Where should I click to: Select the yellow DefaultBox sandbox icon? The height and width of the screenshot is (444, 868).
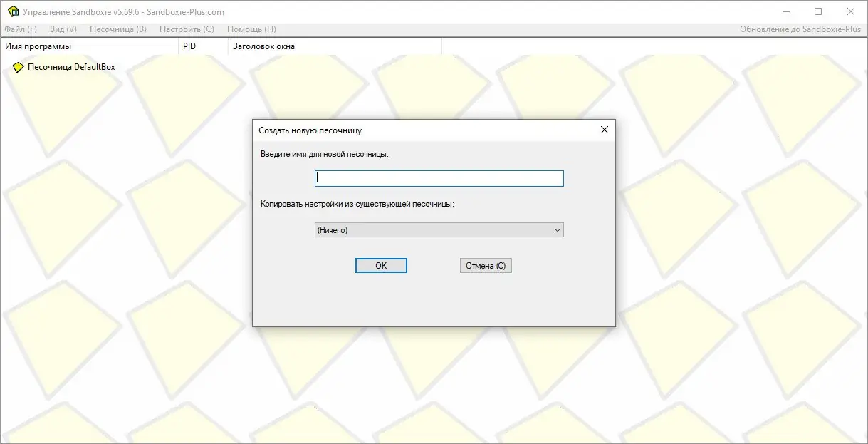[19, 67]
